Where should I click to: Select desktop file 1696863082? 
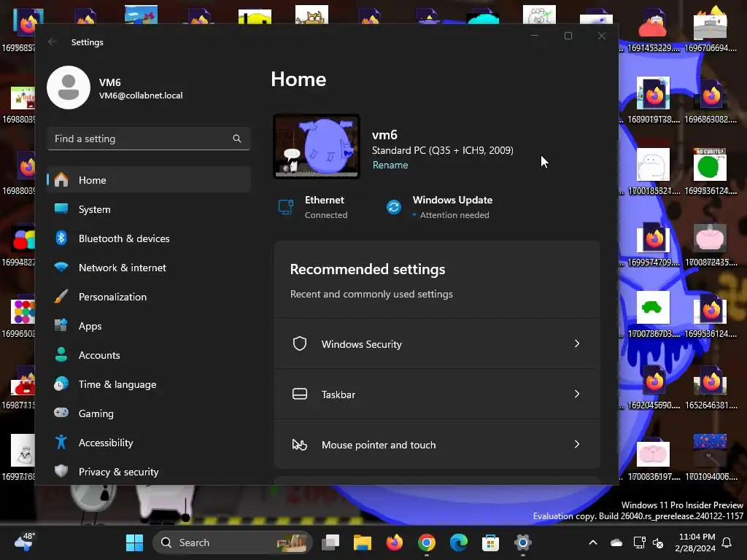click(711, 100)
